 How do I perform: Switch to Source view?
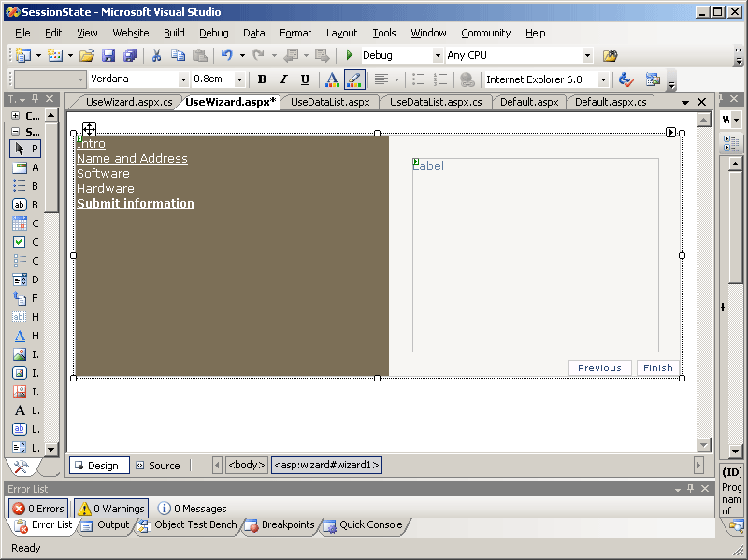coord(157,466)
